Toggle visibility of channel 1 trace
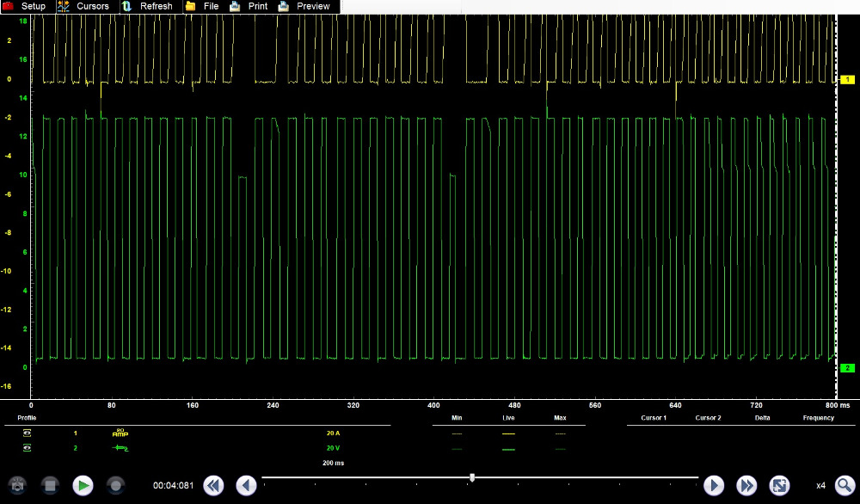Viewport: 860px width, 504px height. click(27, 433)
